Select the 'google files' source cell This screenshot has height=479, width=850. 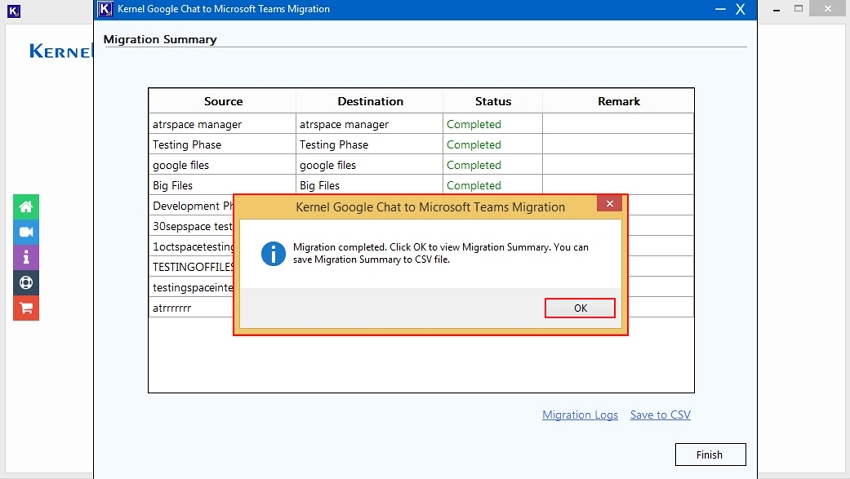[222, 165]
